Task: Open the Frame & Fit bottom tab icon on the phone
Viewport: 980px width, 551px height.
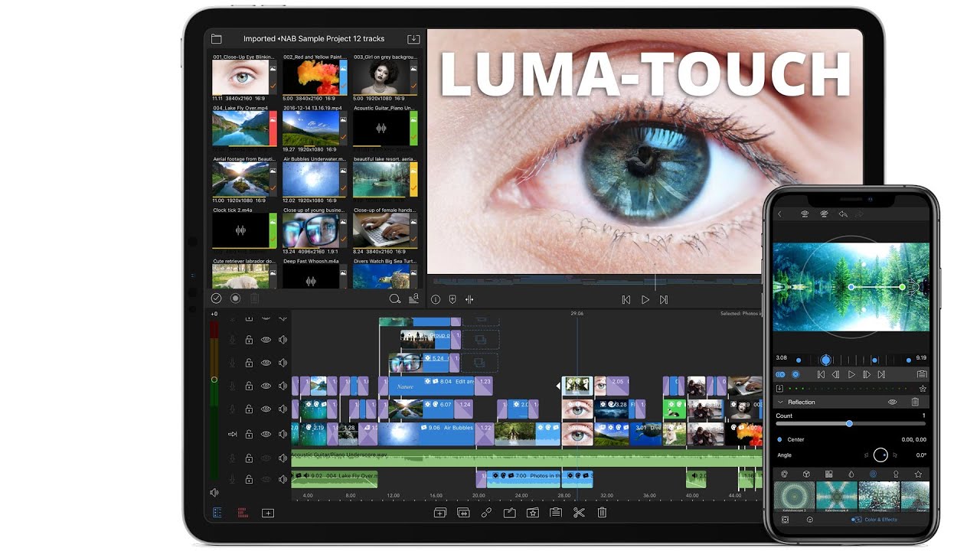Action: [785, 520]
